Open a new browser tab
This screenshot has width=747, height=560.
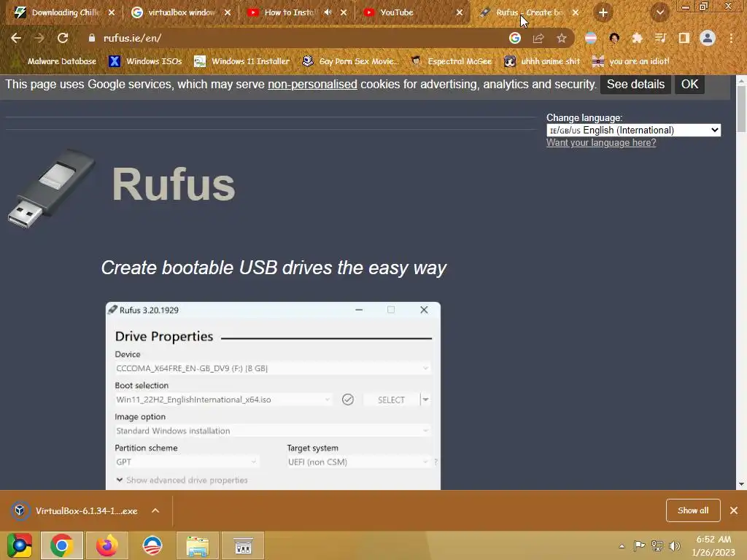[603, 13]
